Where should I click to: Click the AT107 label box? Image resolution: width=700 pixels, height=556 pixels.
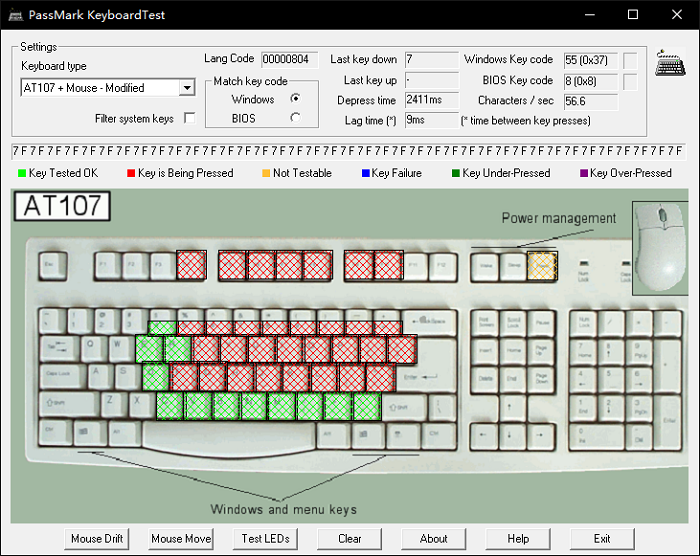62,206
